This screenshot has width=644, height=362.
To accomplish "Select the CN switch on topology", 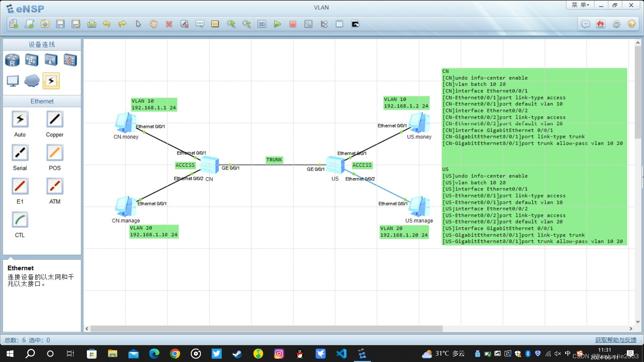I will tap(209, 165).
